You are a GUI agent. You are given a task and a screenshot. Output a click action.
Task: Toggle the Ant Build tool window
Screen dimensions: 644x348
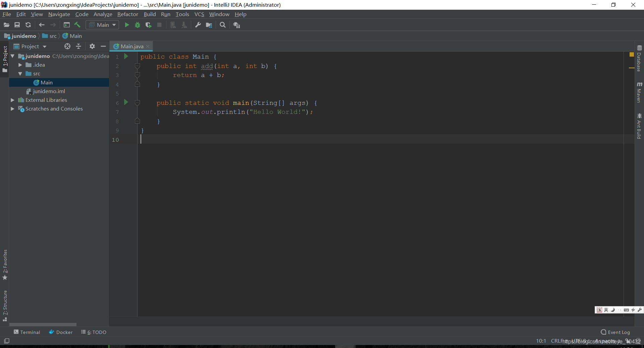click(x=639, y=126)
